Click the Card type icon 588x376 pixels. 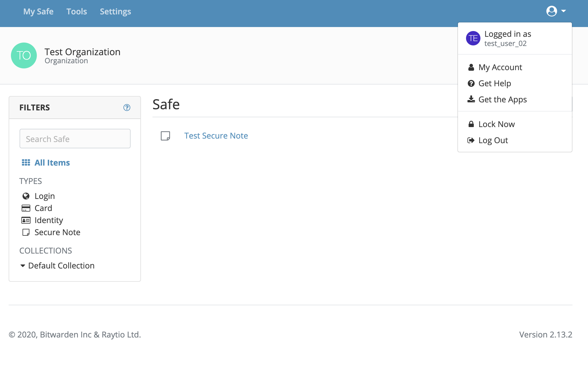tap(26, 208)
